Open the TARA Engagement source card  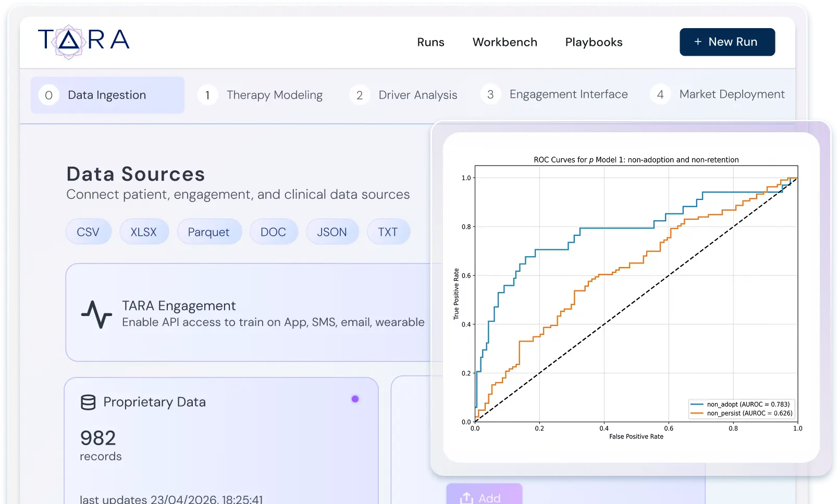(248, 312)
